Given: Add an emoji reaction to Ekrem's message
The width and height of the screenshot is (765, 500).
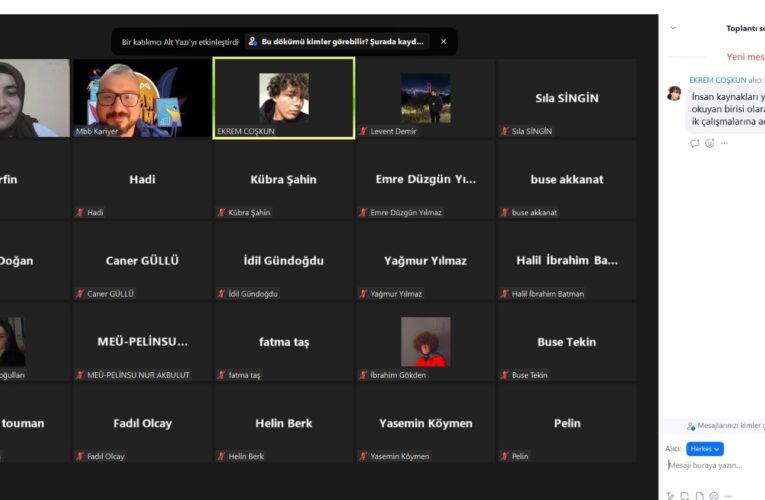Looking at the screenshot, I should pyautogui.click(x=710, y=143).
